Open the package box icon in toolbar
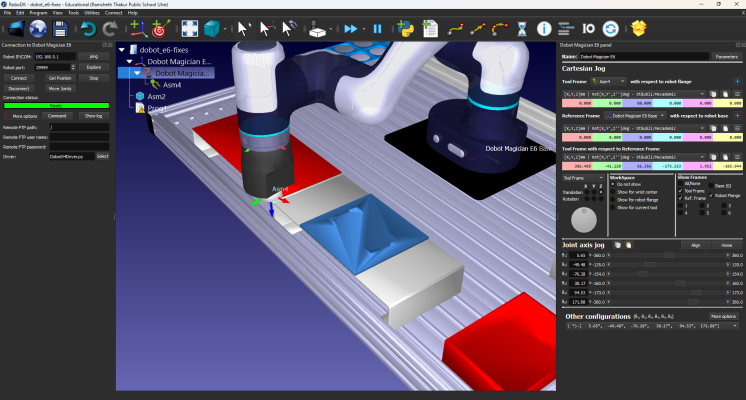The height and width of the screenshot is (400, 746). pyautogui.click(x=638, y=29)
